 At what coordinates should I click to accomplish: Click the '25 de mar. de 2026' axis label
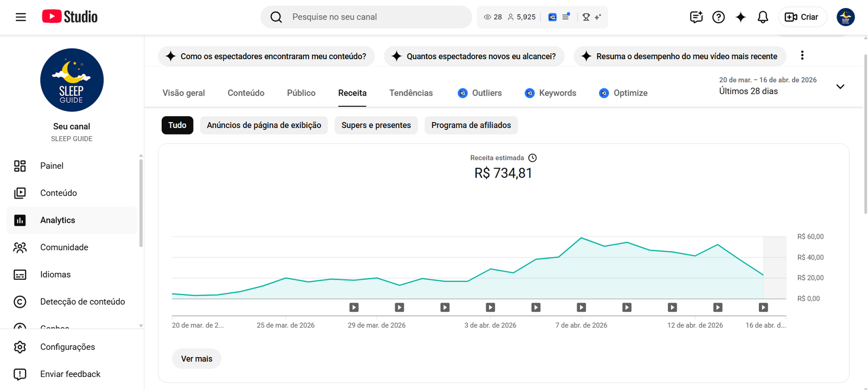point(285,325)
